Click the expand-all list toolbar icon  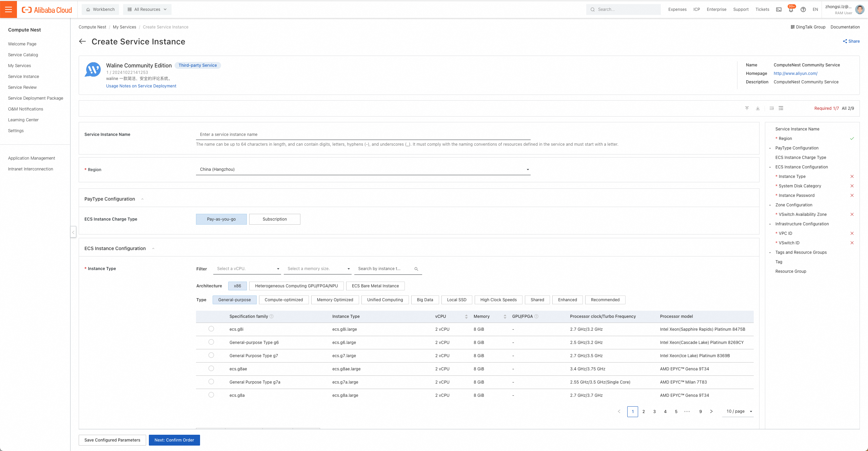coord(781,108)
